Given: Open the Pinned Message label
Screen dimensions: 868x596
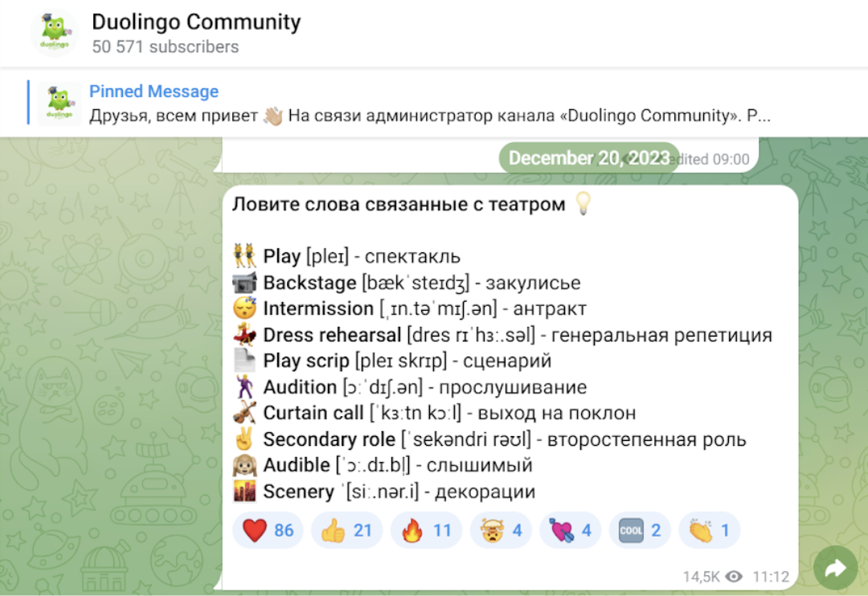Looking at the screenshot, I should (x=154, y=92).
